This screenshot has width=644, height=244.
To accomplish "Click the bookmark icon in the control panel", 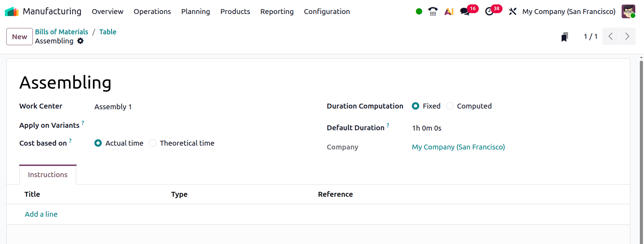I will (x=565, y=37).
